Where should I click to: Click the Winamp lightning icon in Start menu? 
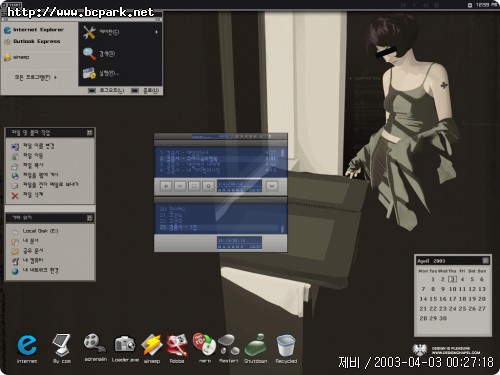point(7,58)
